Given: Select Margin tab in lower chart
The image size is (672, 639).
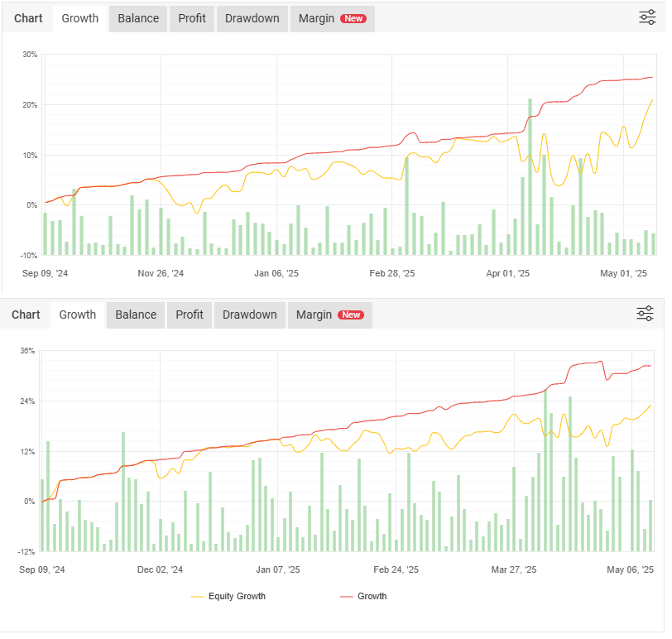Looking at the screenshot, I should [314, 315].
